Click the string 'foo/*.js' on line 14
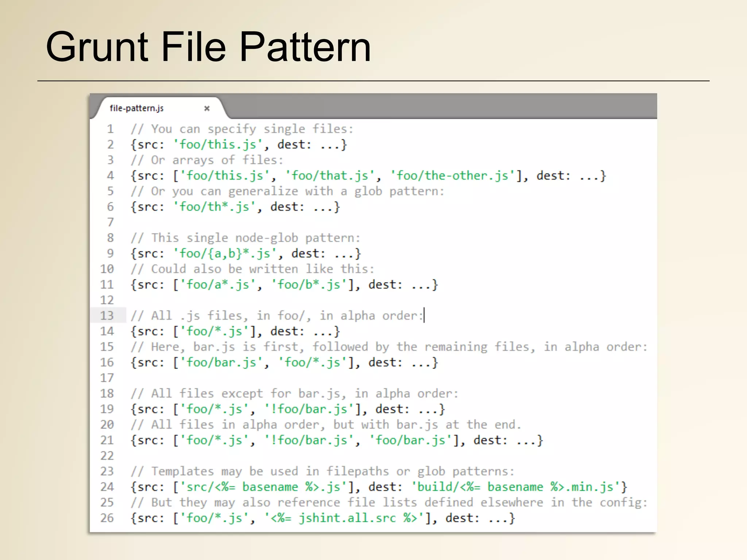747x560 pixels. (214, 331)
